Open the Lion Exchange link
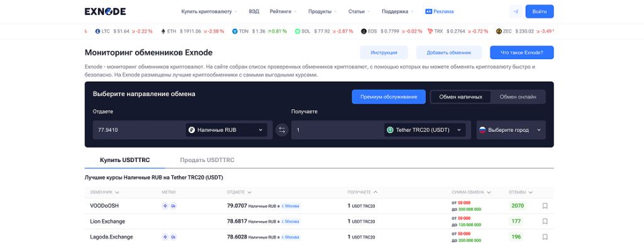Screen dimensions: 644x243 [108, 221]
